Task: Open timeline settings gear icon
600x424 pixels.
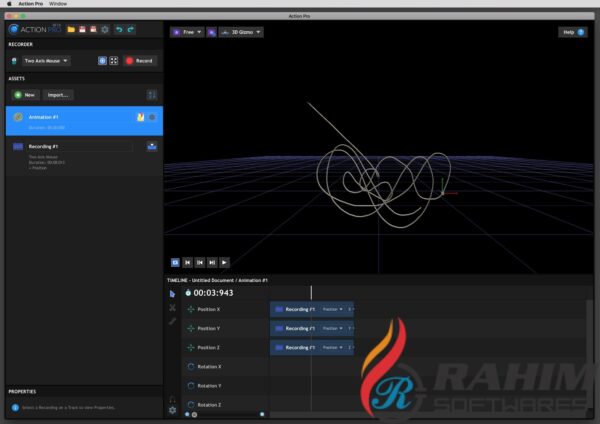Action: coord(173,410)
